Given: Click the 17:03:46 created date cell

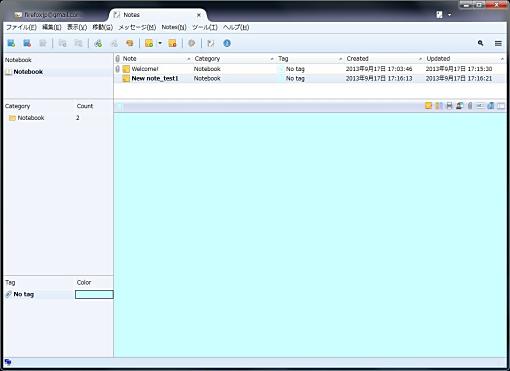Looking at the screenshot, I should click(x=379, y=69).
